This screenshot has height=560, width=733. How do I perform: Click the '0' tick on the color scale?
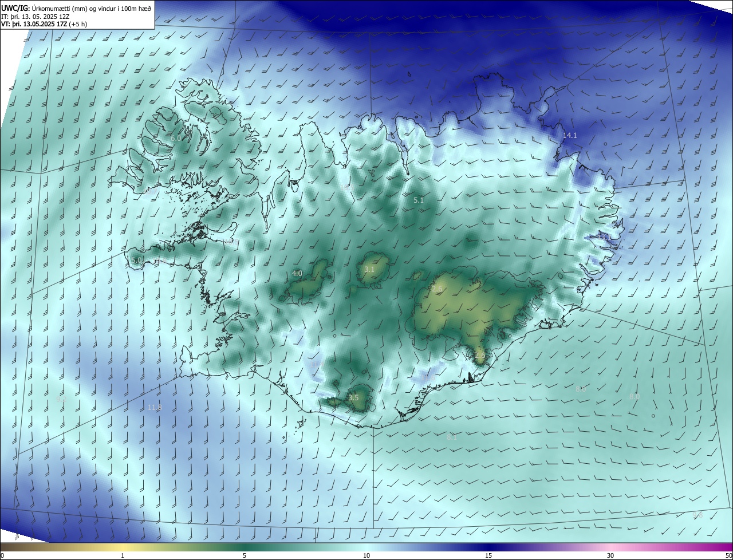(2, 555)
